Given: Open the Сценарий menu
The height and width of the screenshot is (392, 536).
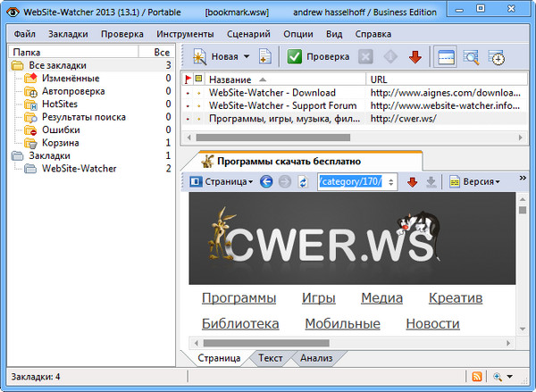Looking at the screenshot, I should 248,34.
